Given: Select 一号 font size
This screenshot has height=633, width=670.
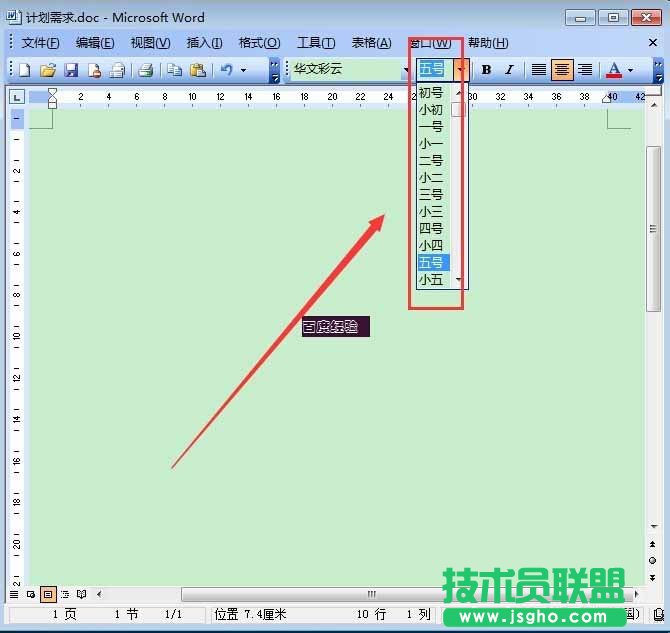Looking at the screenshot, I should coord(433,127).
